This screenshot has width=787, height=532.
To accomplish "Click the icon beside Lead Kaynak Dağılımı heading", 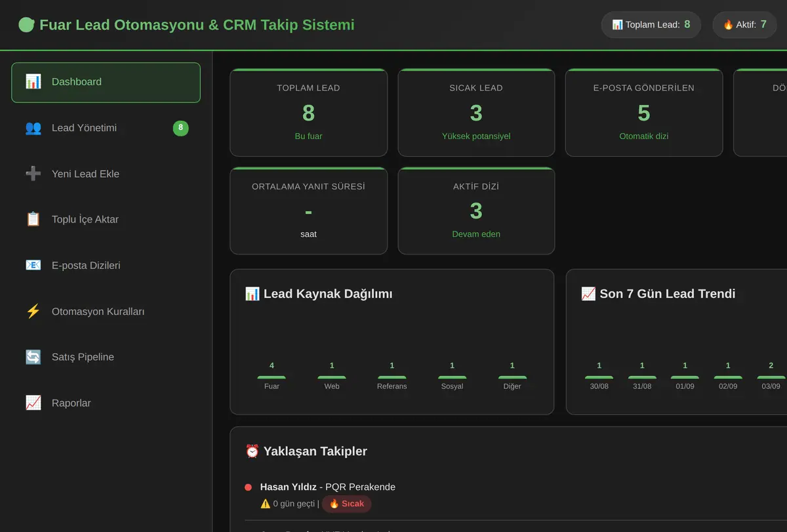I will coord(252,294).
